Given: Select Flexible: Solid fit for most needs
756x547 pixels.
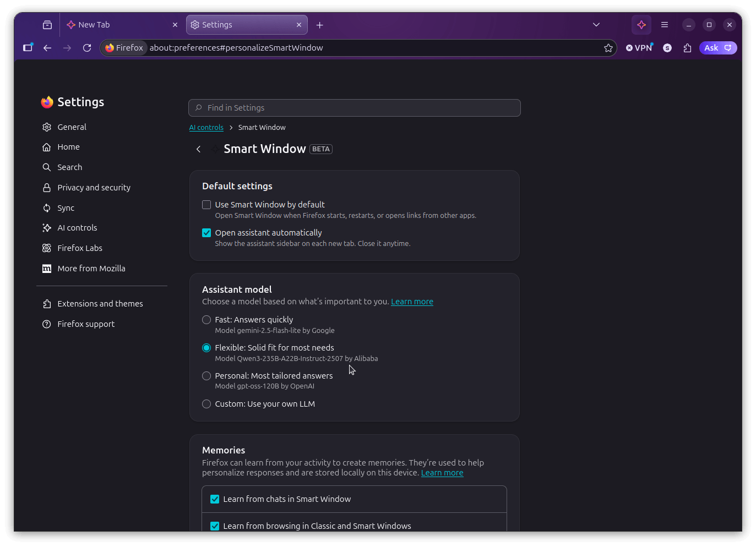Looking at the screenshot, I should (206, 348).
